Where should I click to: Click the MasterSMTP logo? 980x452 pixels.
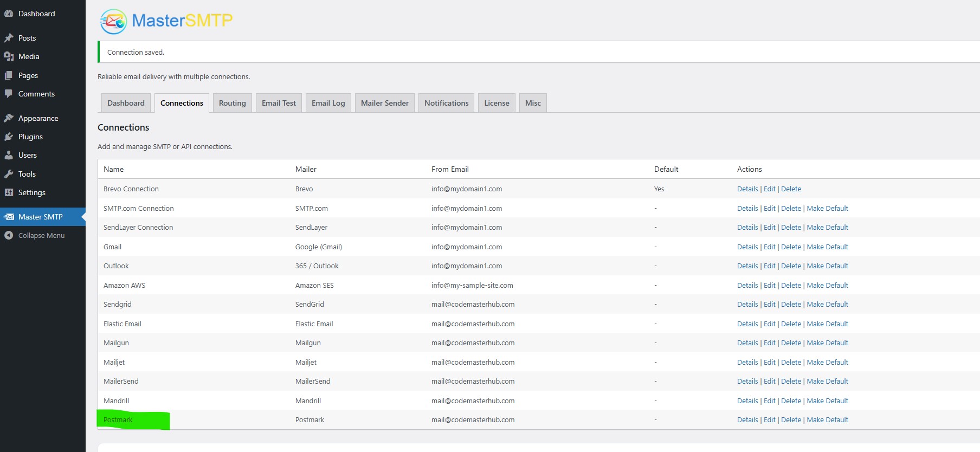(x=166, y=21)
